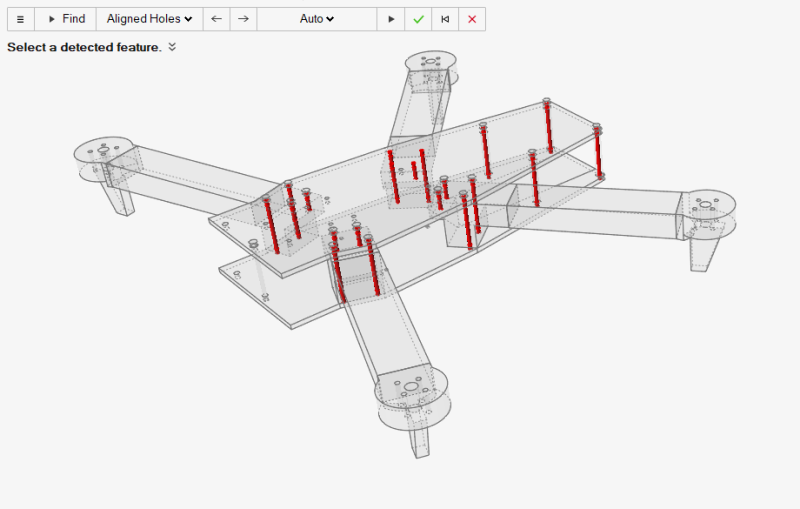Open the Auto mode dropdown
The image size is (800, 509).
pyautogui.click(x=317, y=19)
